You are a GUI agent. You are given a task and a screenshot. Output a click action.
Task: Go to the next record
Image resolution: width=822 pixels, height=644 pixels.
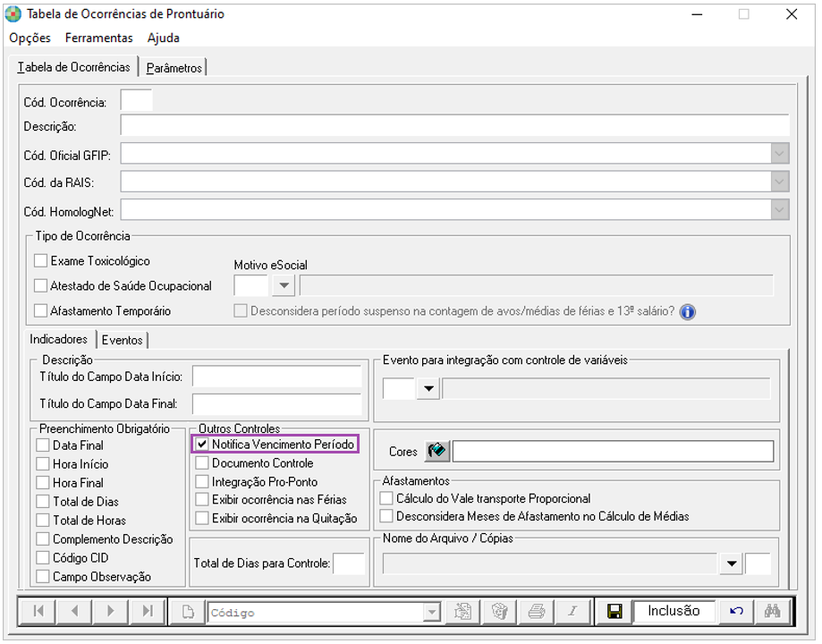point(111,611)
